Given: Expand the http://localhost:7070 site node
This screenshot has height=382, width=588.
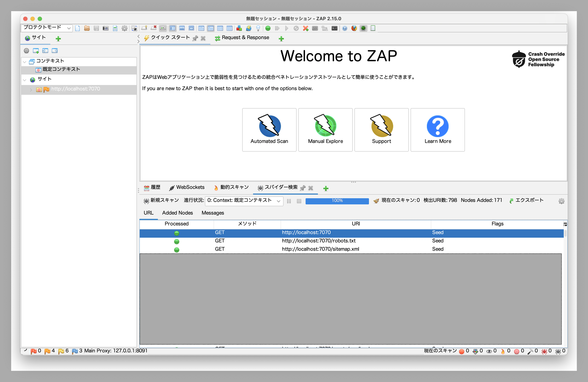Looking at the screenshot, I should click(x=31, y=90).
